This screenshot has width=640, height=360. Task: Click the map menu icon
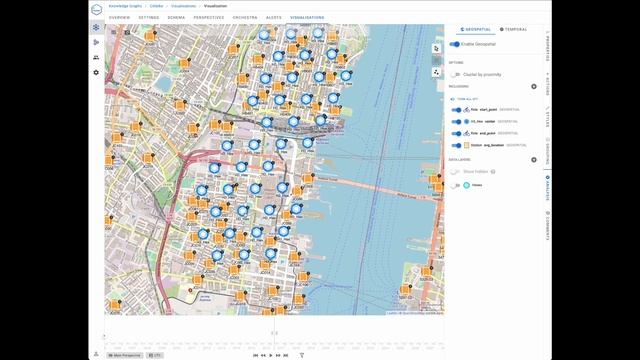point(114,32)
